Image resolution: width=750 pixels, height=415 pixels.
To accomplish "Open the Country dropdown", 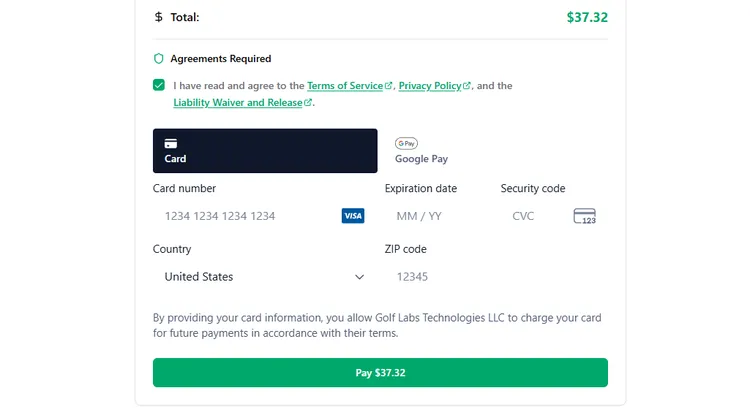I will tap(264, 277).
